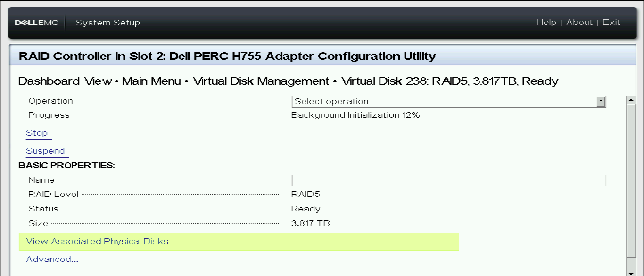The width and height of the screenshot is (644, 276).
Task: Click the Dell EMC logo
Action: pos(37,22)
